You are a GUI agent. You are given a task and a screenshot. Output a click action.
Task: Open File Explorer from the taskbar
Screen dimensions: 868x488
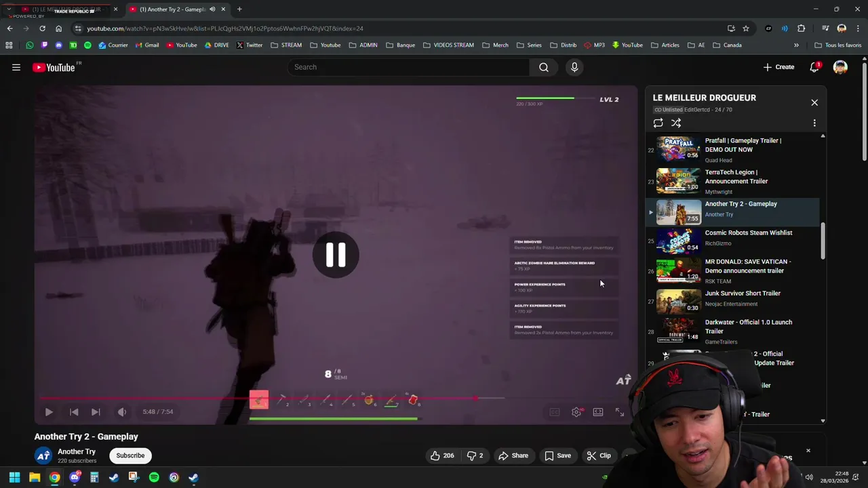tap(35, 477)
